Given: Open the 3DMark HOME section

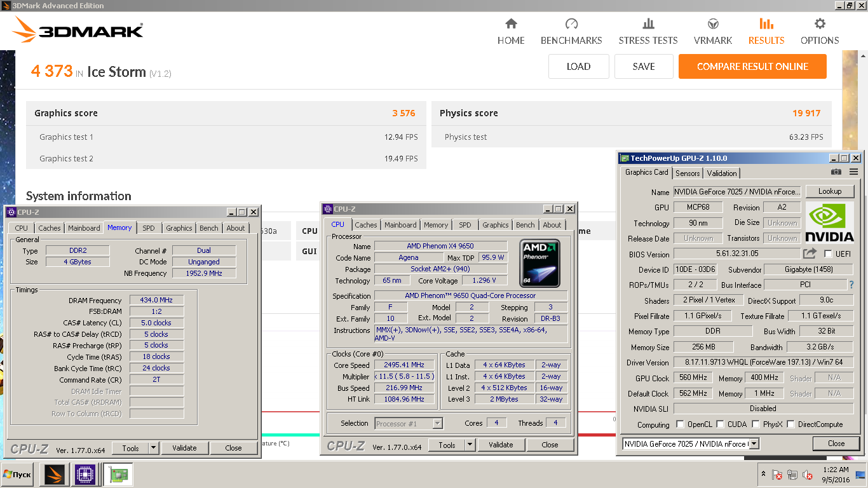Looking at the screenshot, I should pos(511,32).
